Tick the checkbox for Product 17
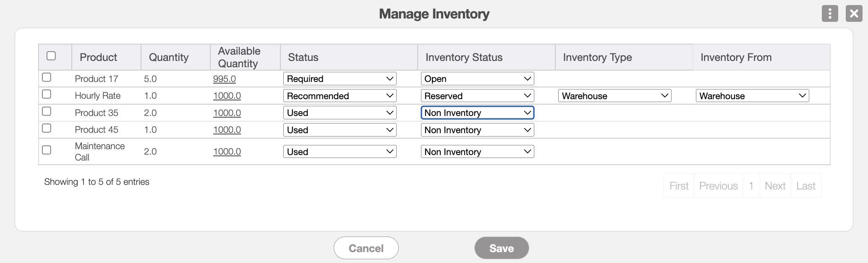This screenshot has height=263, width=868. point(47,77)
